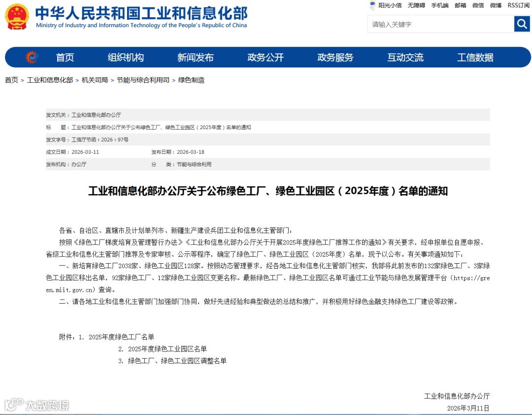The image size is (532, 415).
Task: Open the 首页 navigation menu item
Action: [65, 57]
